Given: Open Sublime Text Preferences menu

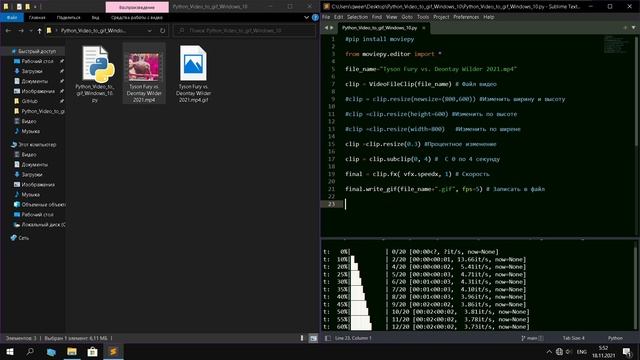Looking at the screenshot, I should click(x=466, y=17).
